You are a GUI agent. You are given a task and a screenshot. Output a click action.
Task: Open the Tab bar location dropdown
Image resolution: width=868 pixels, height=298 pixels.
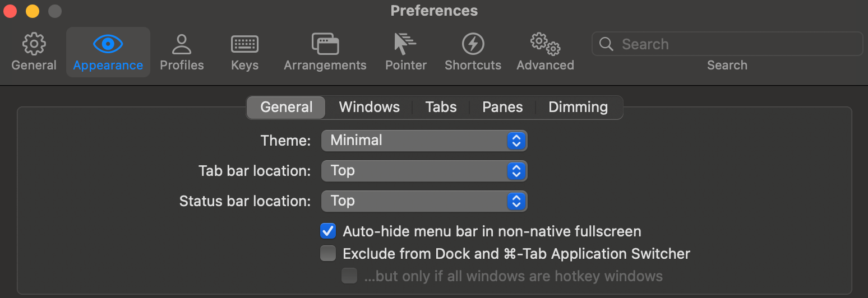click(x=424, y=171)
